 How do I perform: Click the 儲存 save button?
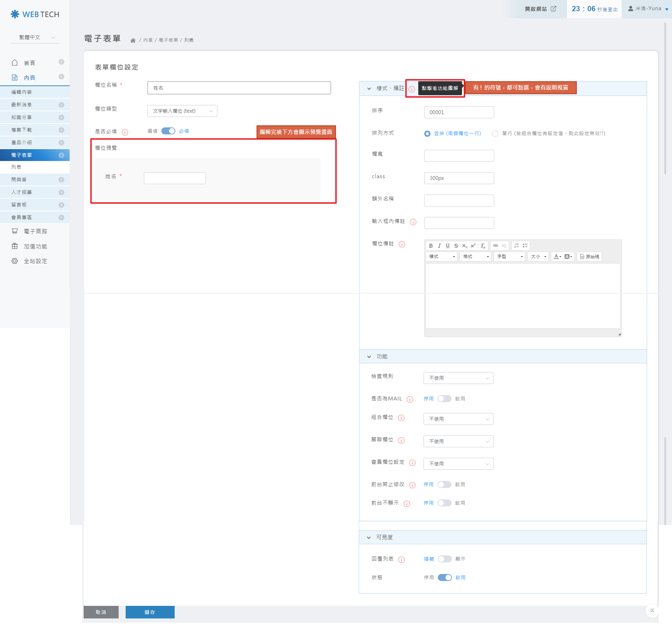(150, 612)
